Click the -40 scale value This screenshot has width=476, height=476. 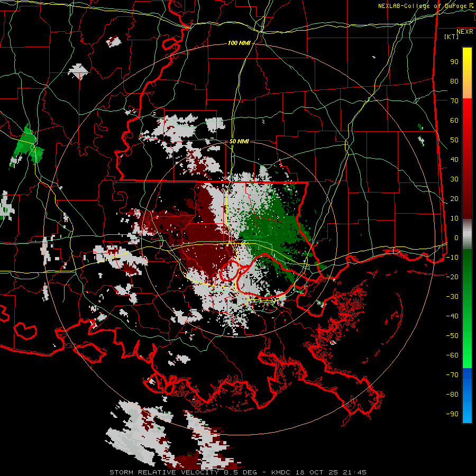pos(452,316)
